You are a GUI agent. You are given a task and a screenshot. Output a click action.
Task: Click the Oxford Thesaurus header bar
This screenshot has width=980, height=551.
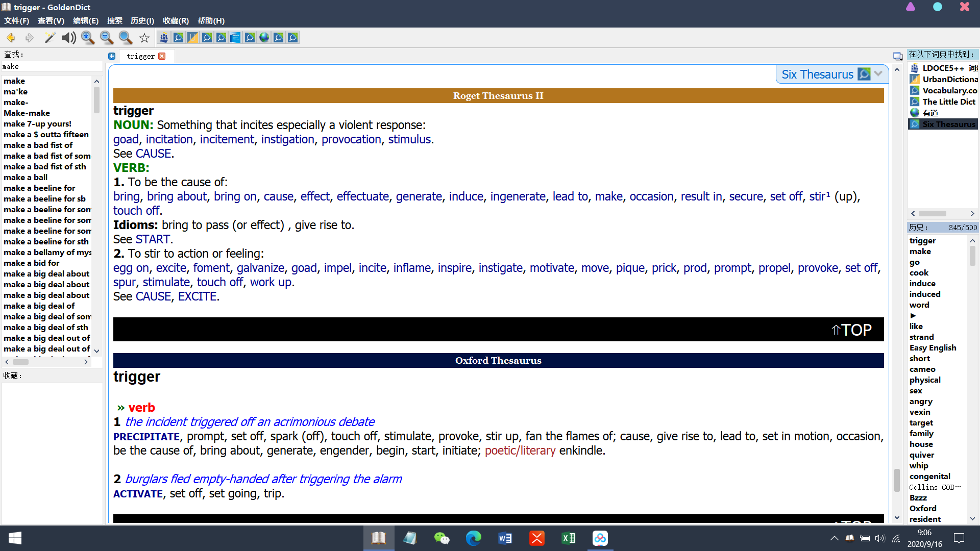(x=498, y=361)
